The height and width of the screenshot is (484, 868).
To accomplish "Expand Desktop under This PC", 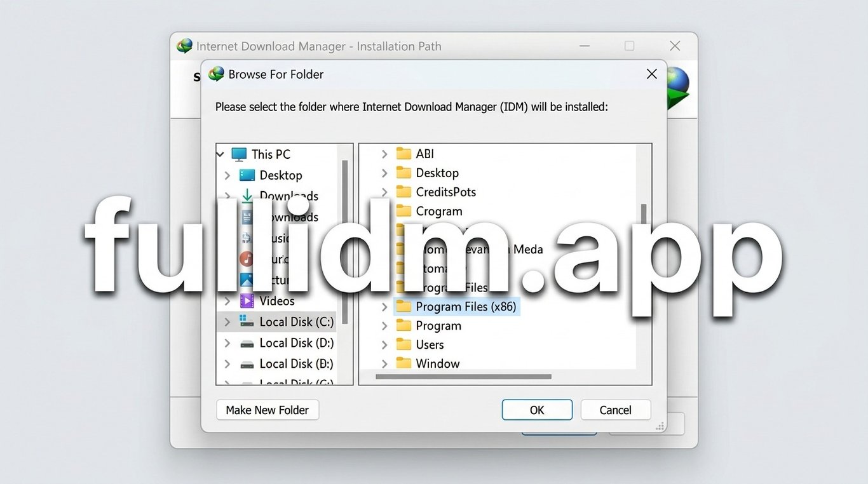I will 227,175.
